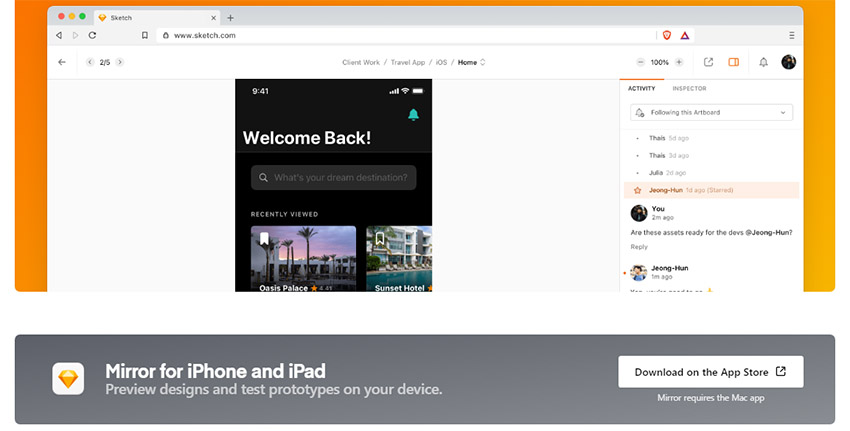850x431 pixels.
Task: Switch to the Inspector tab
Action: [690, 88]
